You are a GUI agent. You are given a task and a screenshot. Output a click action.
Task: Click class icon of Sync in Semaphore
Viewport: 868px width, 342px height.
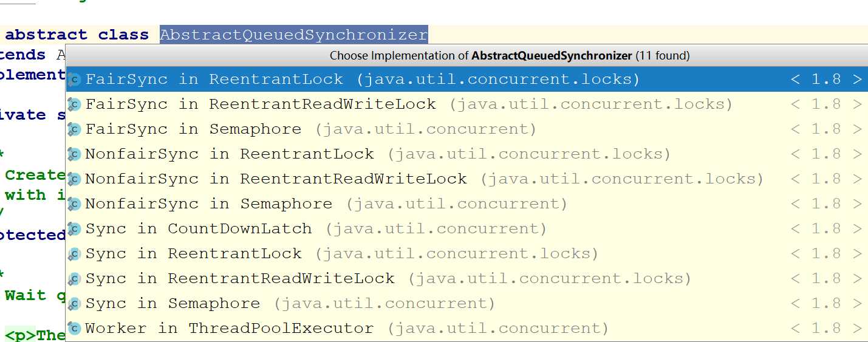74,304
